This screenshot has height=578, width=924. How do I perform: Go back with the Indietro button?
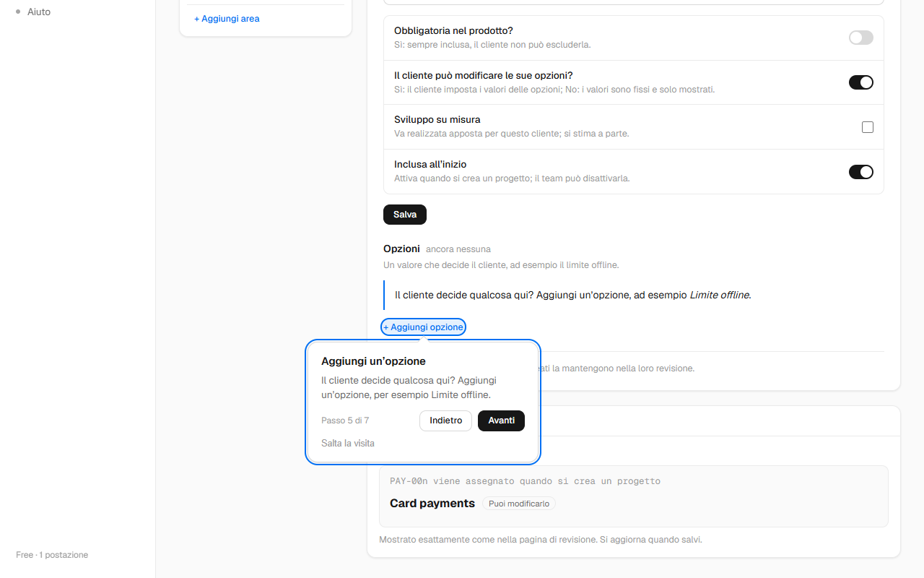(445, 420)
